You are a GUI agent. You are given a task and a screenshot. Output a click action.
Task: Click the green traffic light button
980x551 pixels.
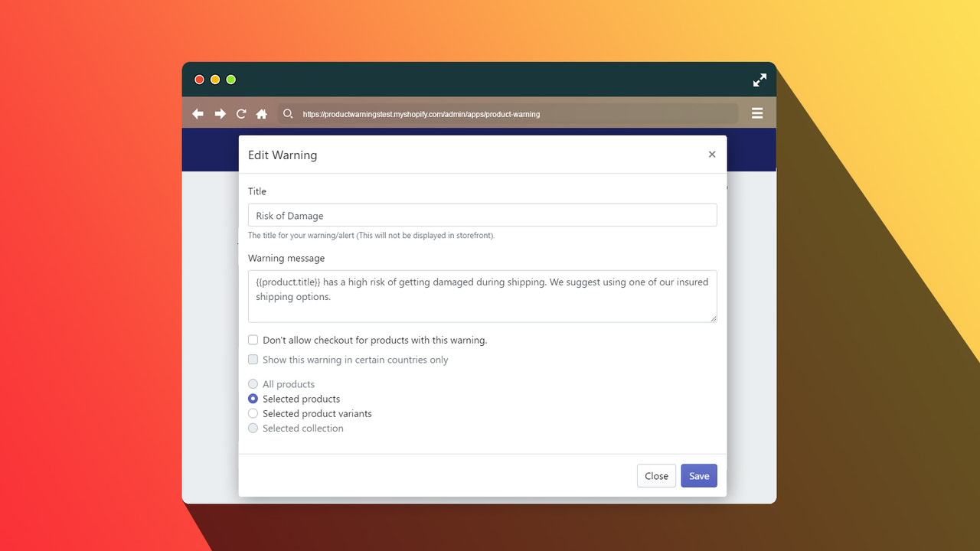tap(230, 79)
